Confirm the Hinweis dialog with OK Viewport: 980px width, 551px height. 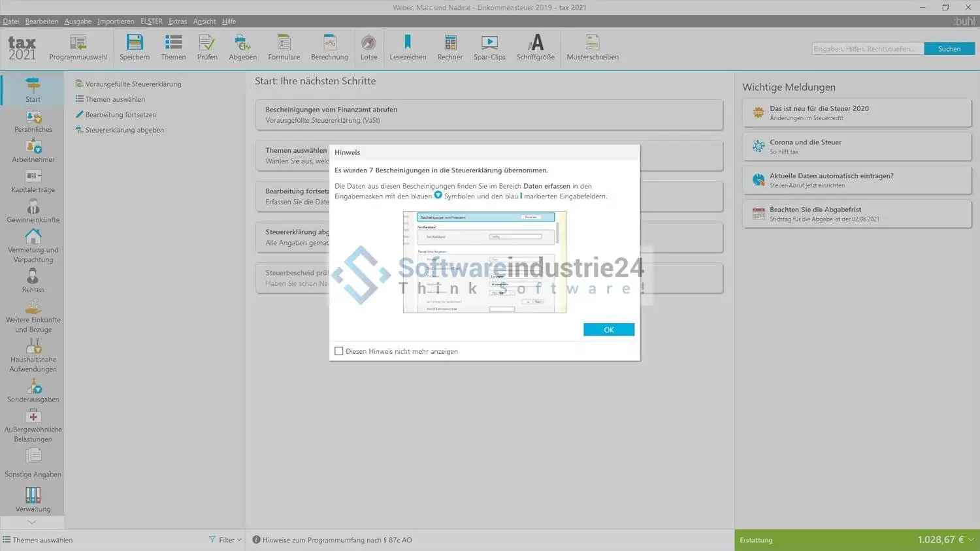pyautogui.click(x=608, y=330)
